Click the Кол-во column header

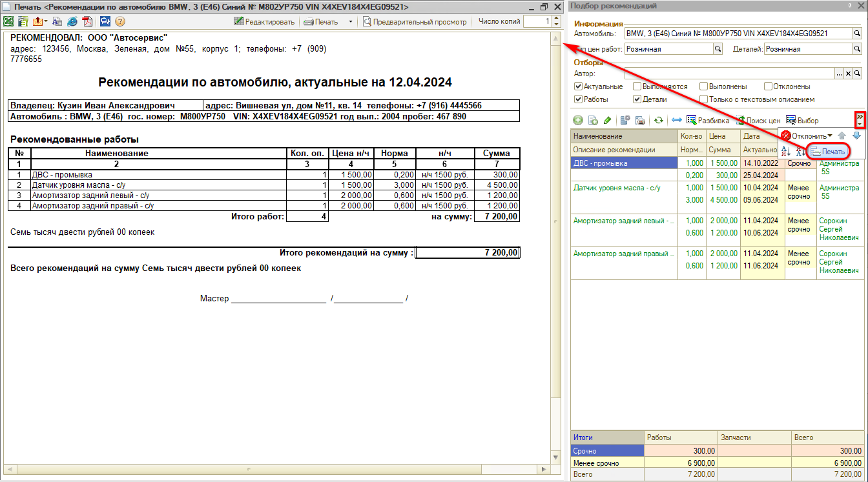(x=692, y=136)
